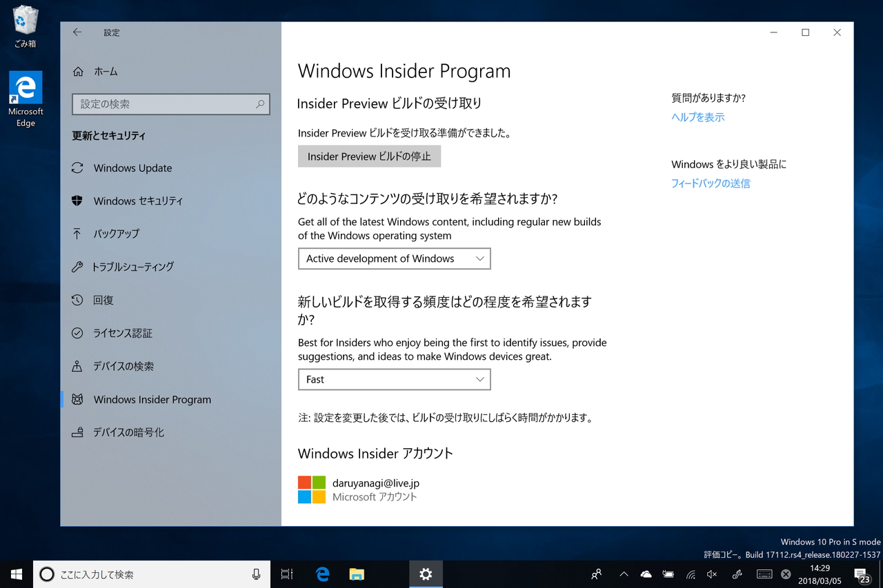Screen dimensions: 883x588
Task: Expand hidden tray icons with the chevron
Action: click(x=624, y=574)
